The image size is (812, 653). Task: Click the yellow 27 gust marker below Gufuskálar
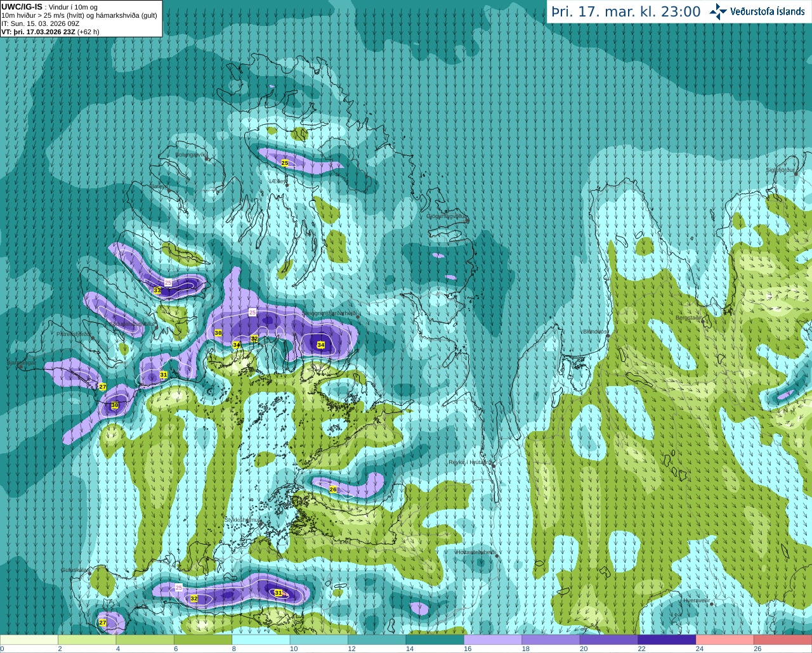click(x=103, y=623)
